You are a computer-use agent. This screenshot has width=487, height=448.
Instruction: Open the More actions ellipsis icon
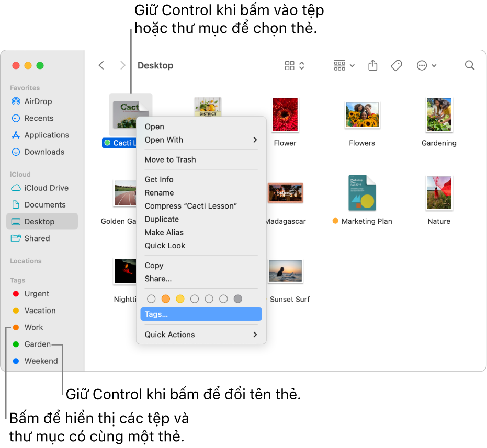pyautogui.click(x=422, y=65)
